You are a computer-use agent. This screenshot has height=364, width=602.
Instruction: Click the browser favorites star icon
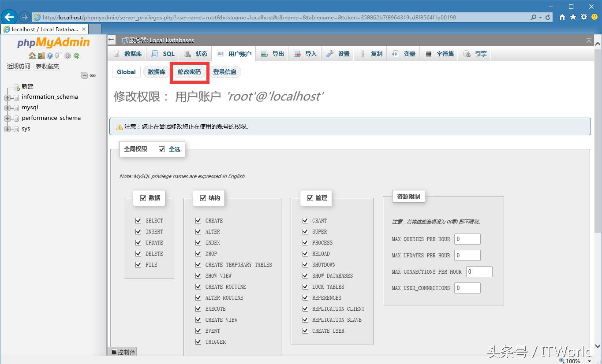tap(573, 17)
